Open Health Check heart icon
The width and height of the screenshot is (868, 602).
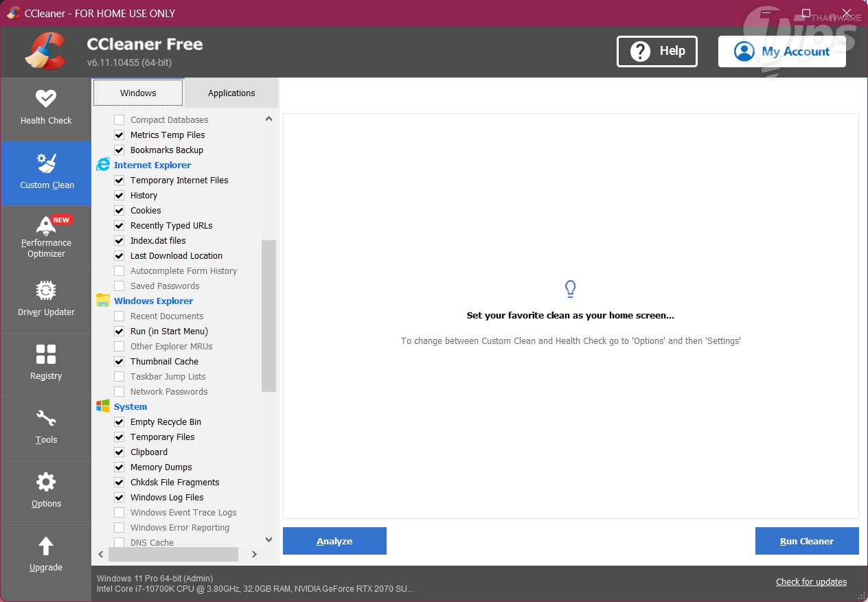(x=46, y=99)
